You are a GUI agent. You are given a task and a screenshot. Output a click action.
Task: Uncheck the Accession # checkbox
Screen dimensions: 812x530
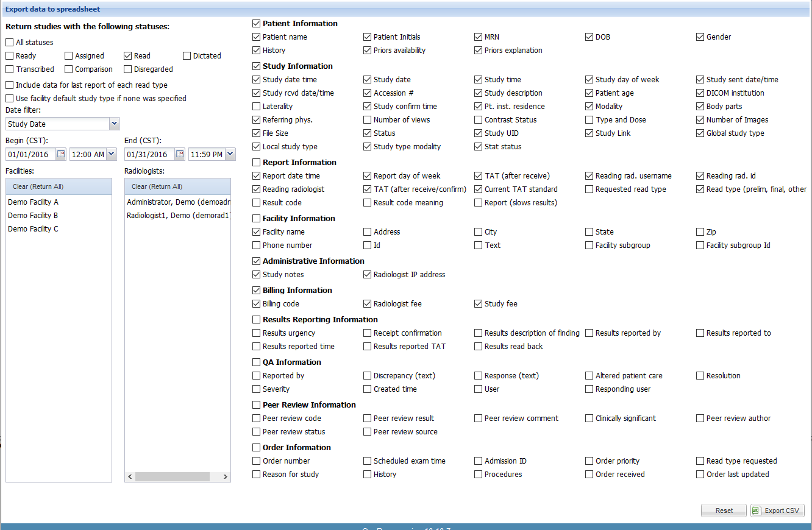click(367, 93)
